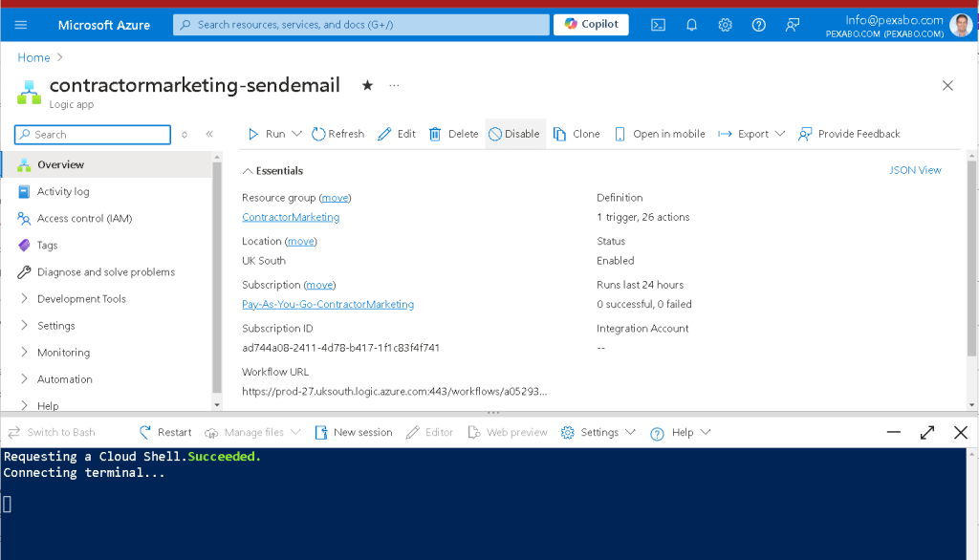The image size is (979, 560).
Task: Restart the Cloud Shell session
Action: [x=165, y=432]
